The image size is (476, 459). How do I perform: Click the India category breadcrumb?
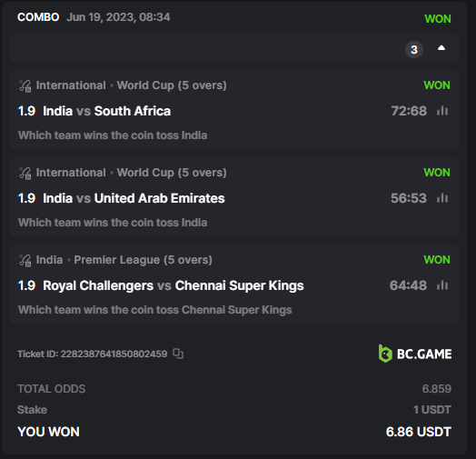(49, 260)
